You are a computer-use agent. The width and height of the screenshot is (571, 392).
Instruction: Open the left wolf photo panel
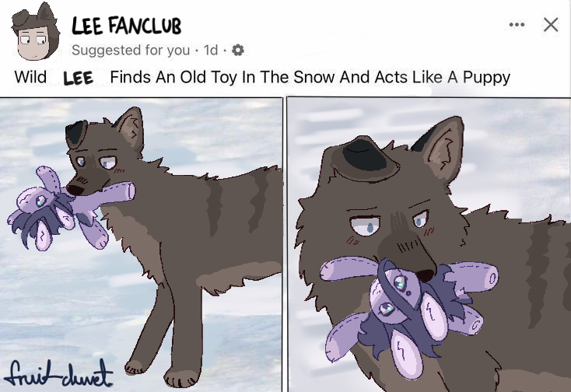pyautogui.click(x=141, y=244)
